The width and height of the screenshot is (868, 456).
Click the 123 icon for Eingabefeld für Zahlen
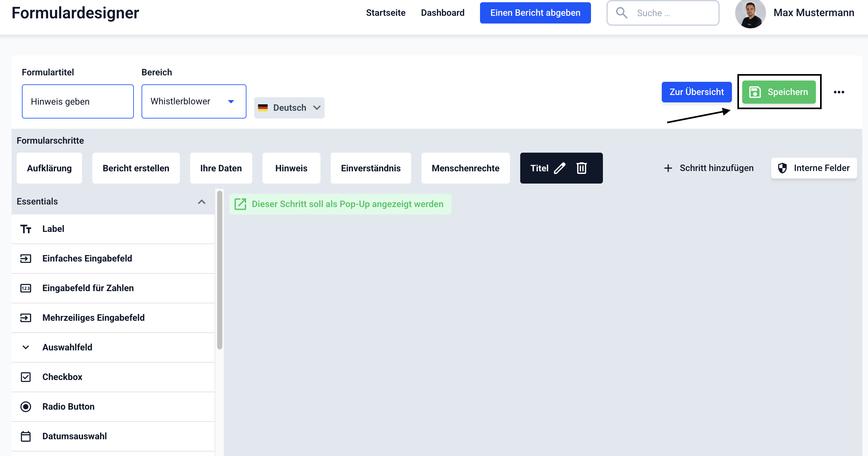tap(26, 288)
